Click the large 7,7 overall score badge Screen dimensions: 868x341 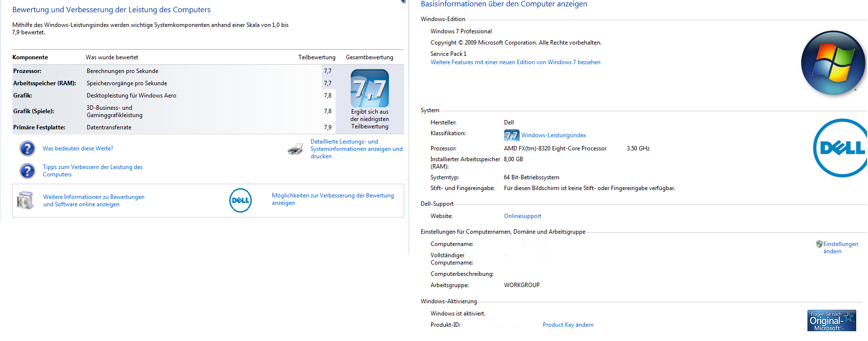[370, 88]
